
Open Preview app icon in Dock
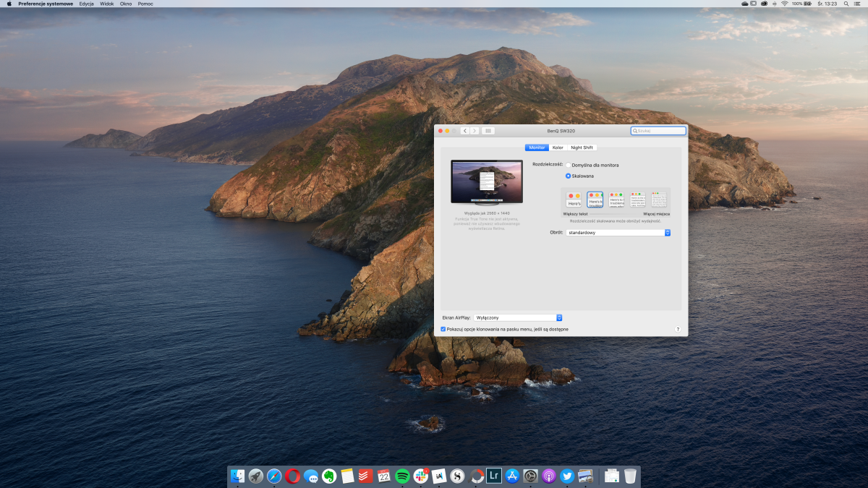coord(586,476)
